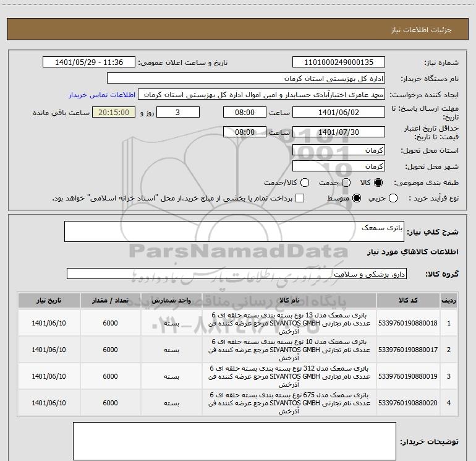Click the price validity hour field 08:00
Viewport: 476px width, 461px height.
coord(245,132)
